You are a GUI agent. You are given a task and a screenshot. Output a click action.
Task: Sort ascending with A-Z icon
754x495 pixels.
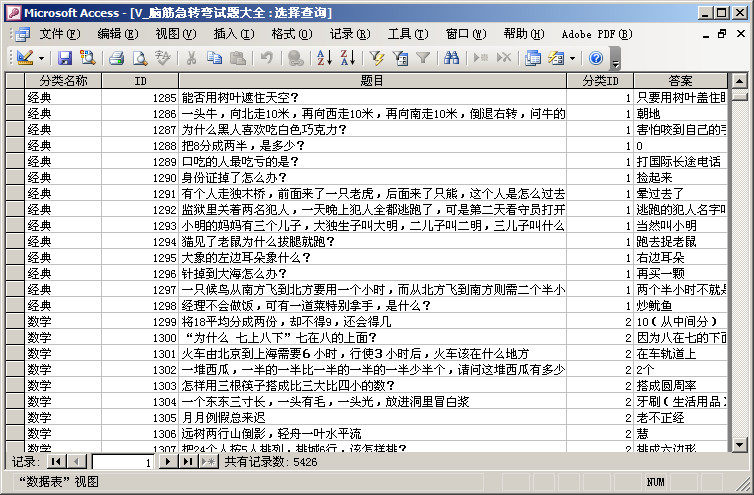click(x=324, y=58)
